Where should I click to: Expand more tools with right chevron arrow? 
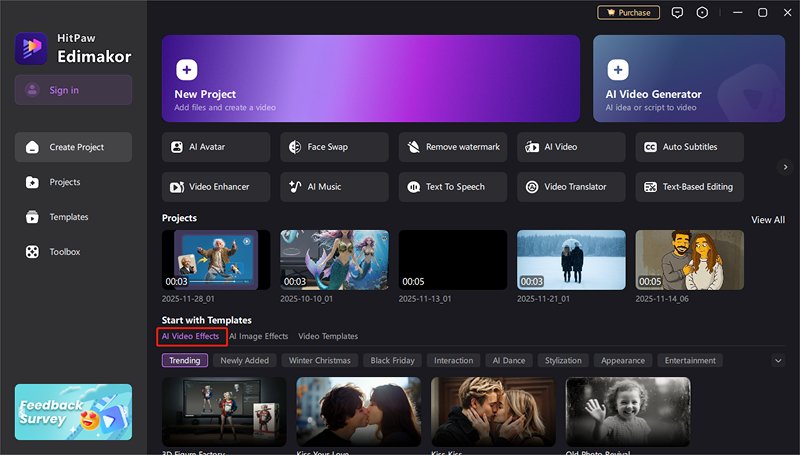[785, 167]
